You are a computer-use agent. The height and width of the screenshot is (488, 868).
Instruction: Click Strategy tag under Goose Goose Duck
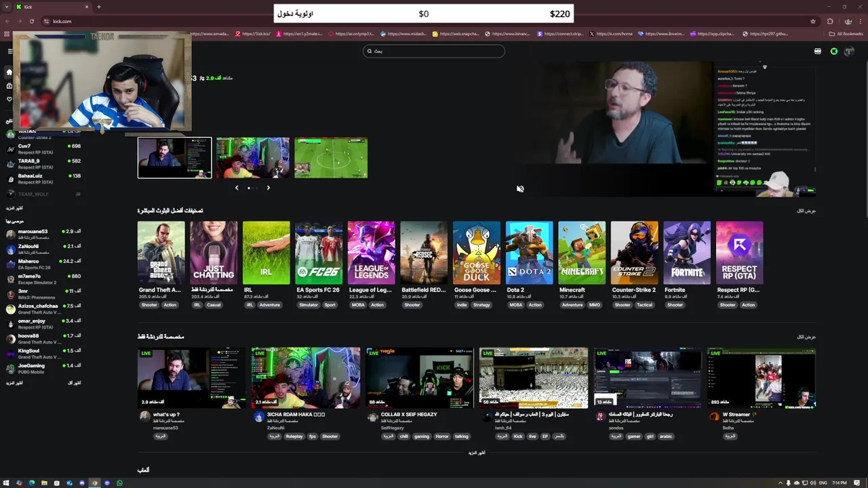pos(481,305)
